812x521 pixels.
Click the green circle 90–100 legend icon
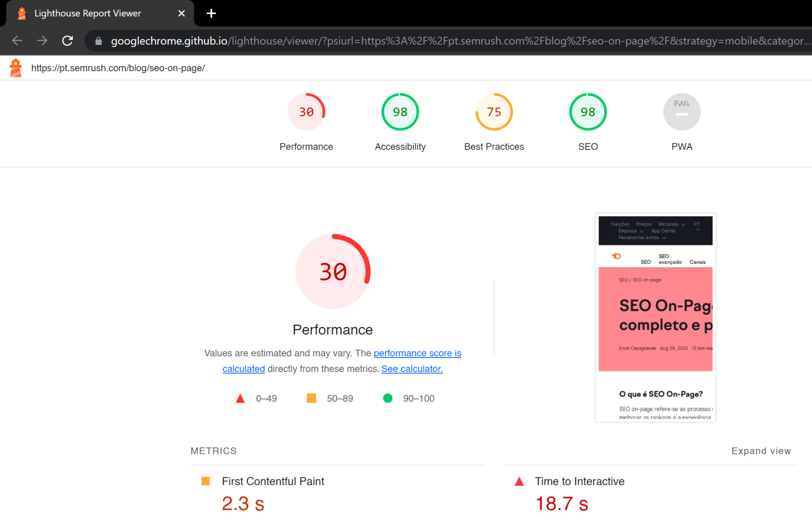click(x=388, y=398)
